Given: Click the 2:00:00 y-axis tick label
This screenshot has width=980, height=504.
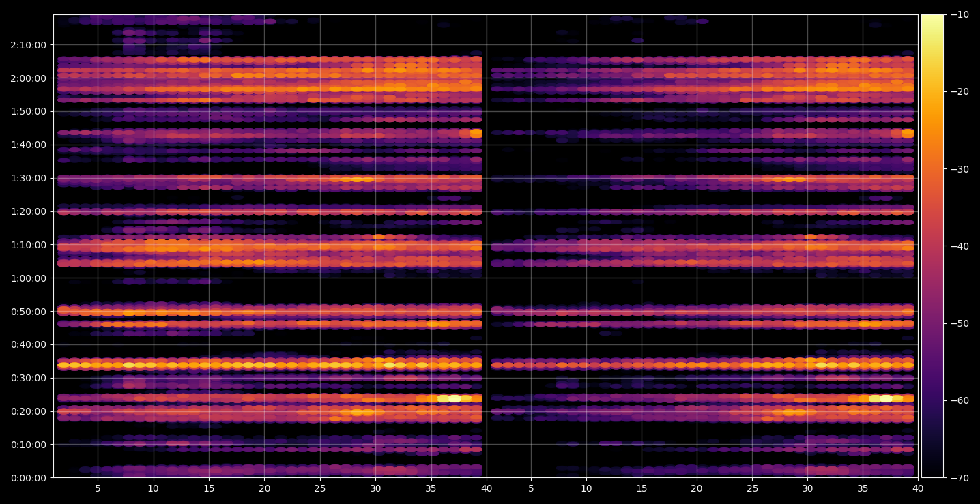Looking at the screenshot, I should [x=29, y=78].
